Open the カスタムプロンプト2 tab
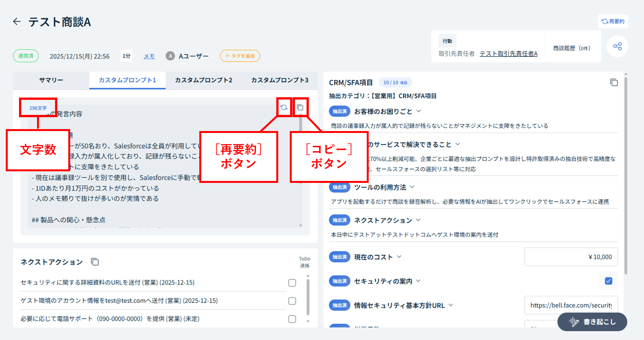Image resolution: width=644 pixels, height=340 pixels. pyautogui.click(x=204, y=80)
